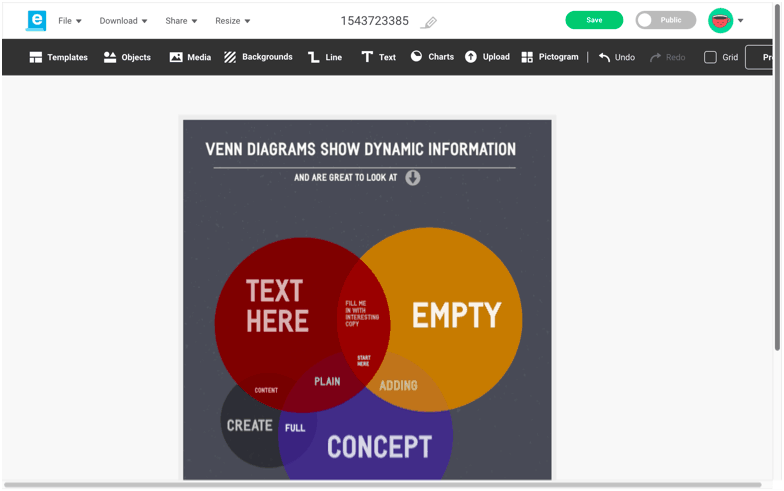Select the down-arrow circle icon on canvas

pyautogui.click(x=412, y=178)
